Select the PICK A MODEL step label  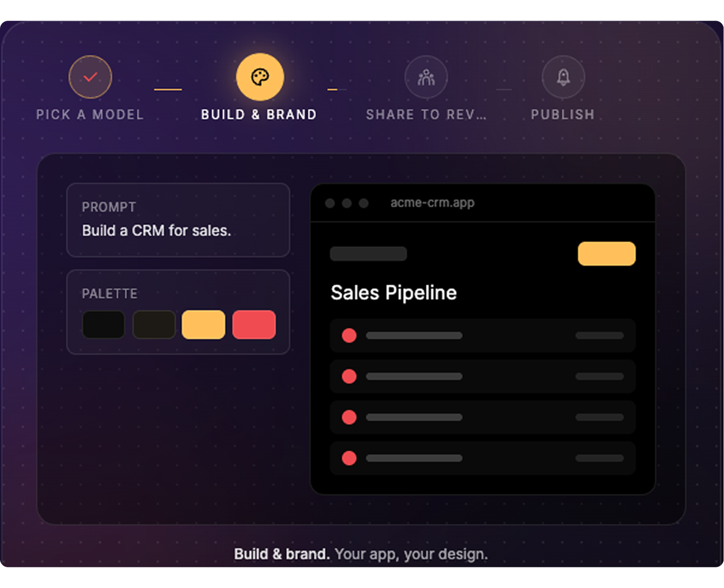click(90, 114)
